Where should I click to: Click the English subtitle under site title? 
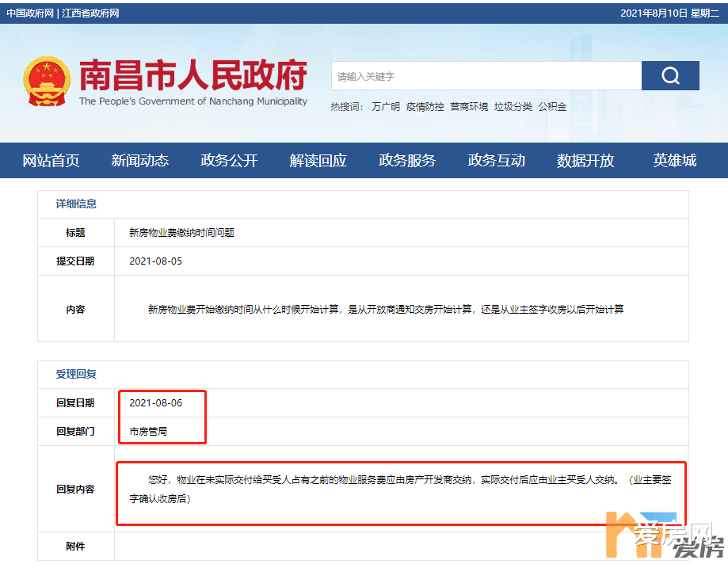tap(193, 101)
